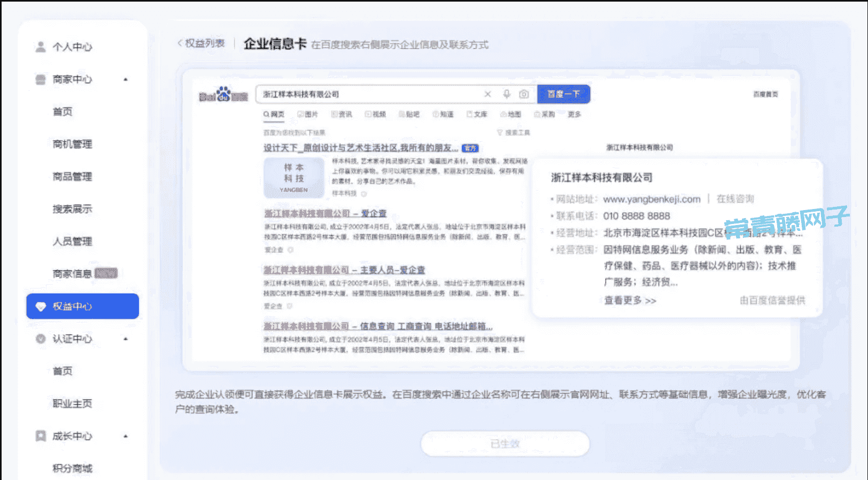The width and height of the screenshot is (868, 480).
Task: Select the 图片 search tab
Action: 308,114
